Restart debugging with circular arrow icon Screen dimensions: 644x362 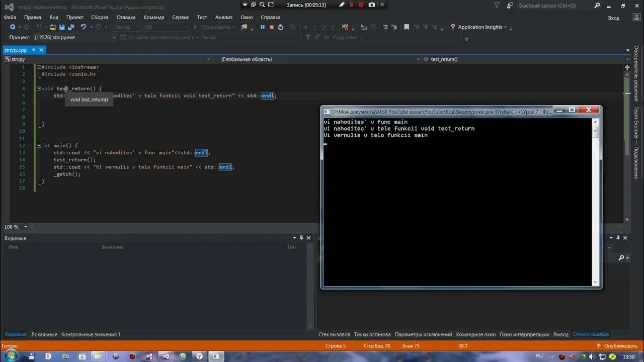pos(281,27)
